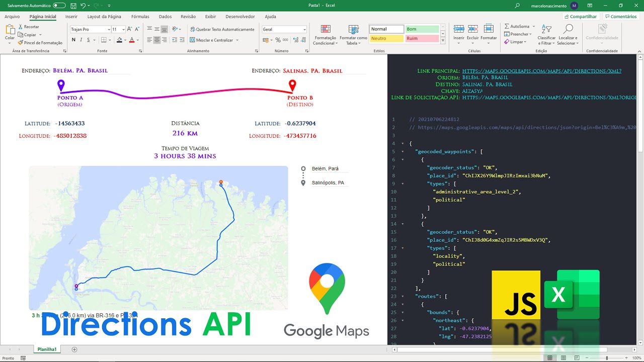Click the search magnifier in title bar
The image size is (644, 362).
pos(517,6)
